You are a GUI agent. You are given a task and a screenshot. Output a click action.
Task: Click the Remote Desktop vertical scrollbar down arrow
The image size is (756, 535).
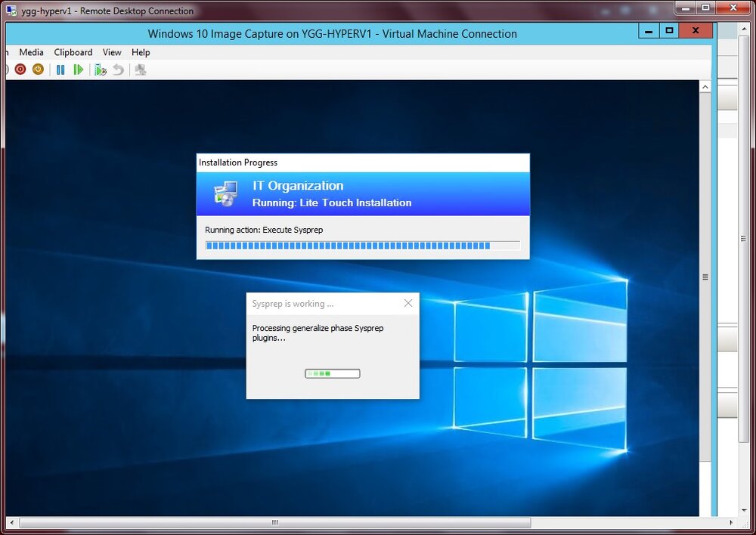tap(745, 510)
